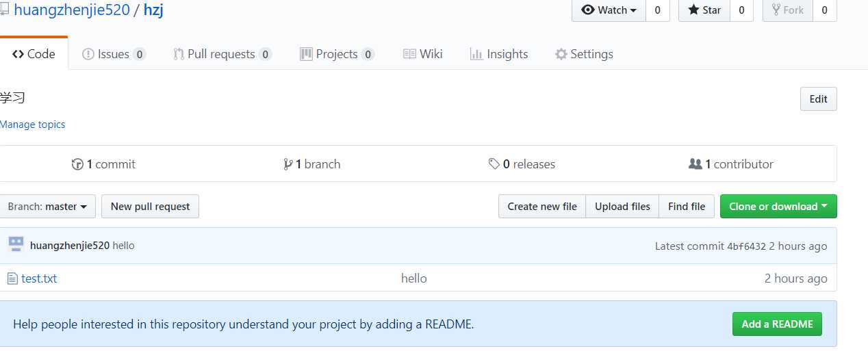Open huangzhenjie520 owner profile link
This screenshot has height=351, width=868.
(x=72, y=10)
